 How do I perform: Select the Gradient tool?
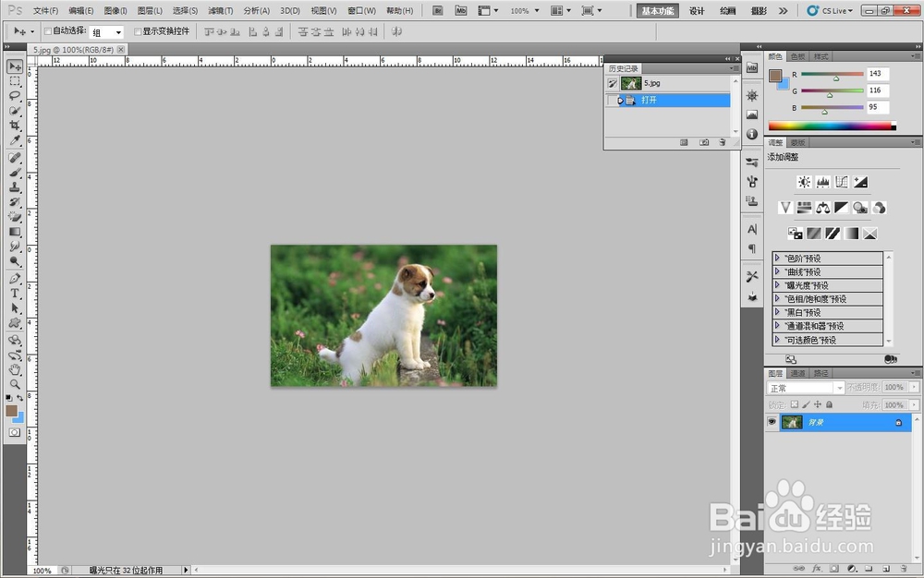click(x=15, y=232)
